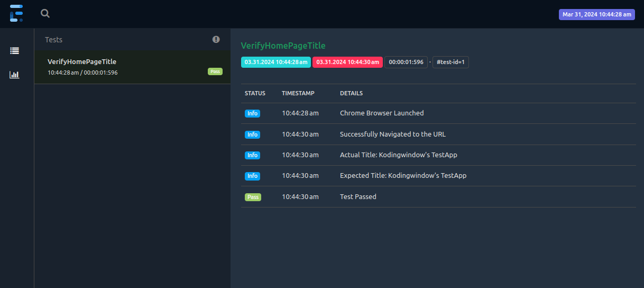Click timestamp of Test Passed row

tap(300, 197)
